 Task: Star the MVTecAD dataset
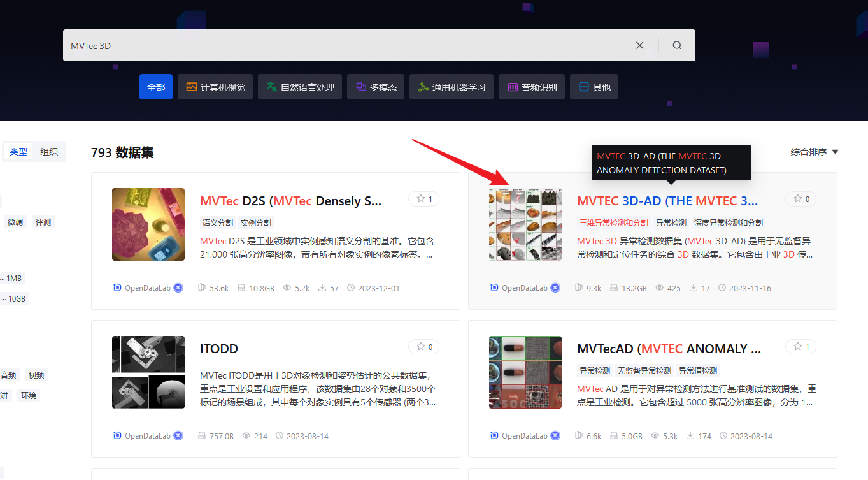800,347
